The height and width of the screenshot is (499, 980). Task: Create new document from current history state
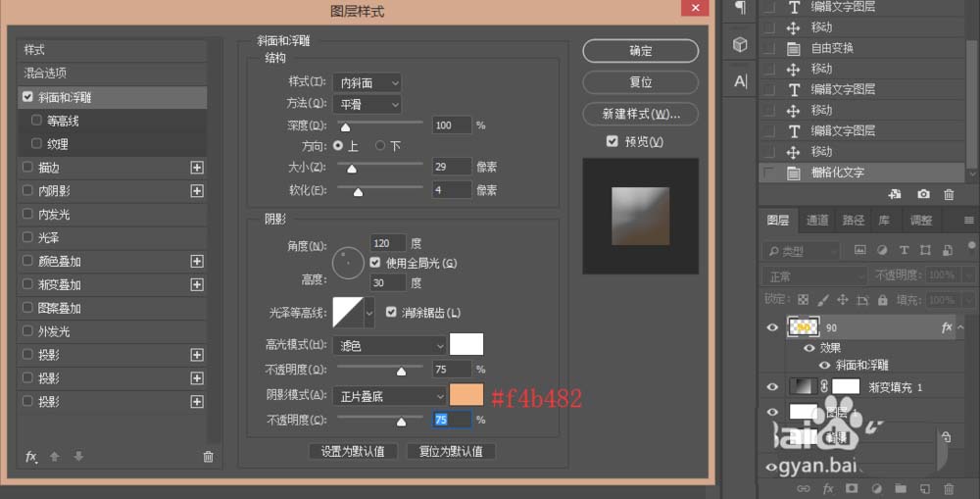[895, 194]
